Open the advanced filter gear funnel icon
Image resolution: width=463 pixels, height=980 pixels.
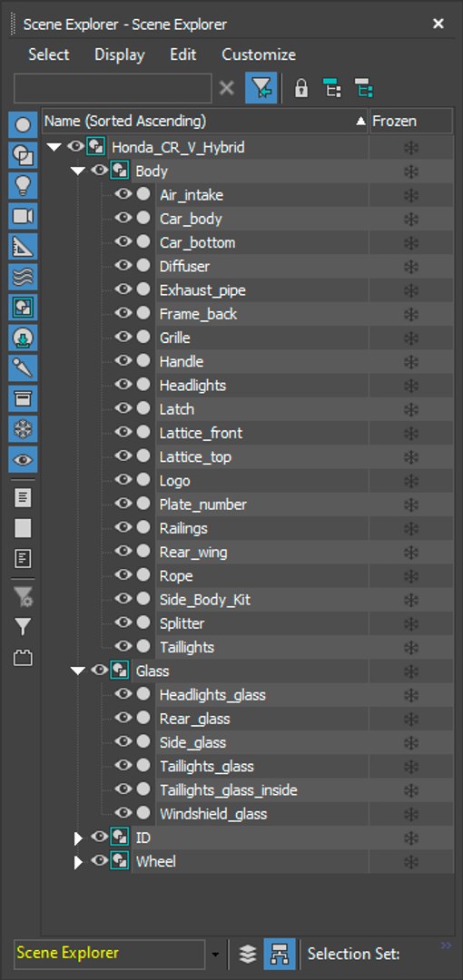(24, 597)
